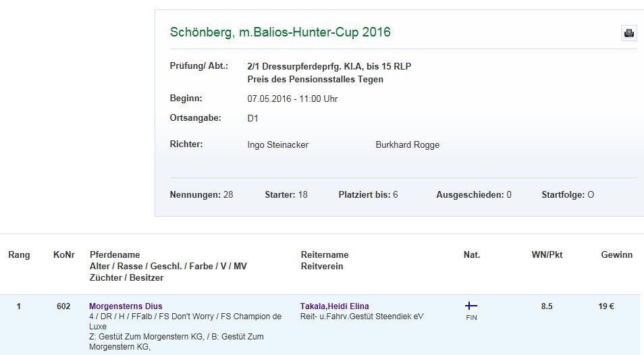Click the WN/Pkt column header

pos(547,255)
